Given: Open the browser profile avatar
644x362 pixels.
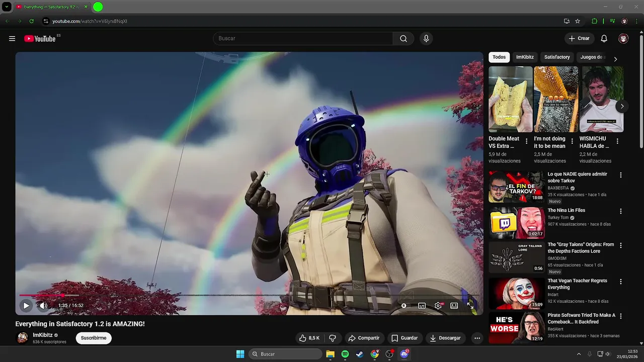Looking at the screenshot, I should click(x=624, y=21).
